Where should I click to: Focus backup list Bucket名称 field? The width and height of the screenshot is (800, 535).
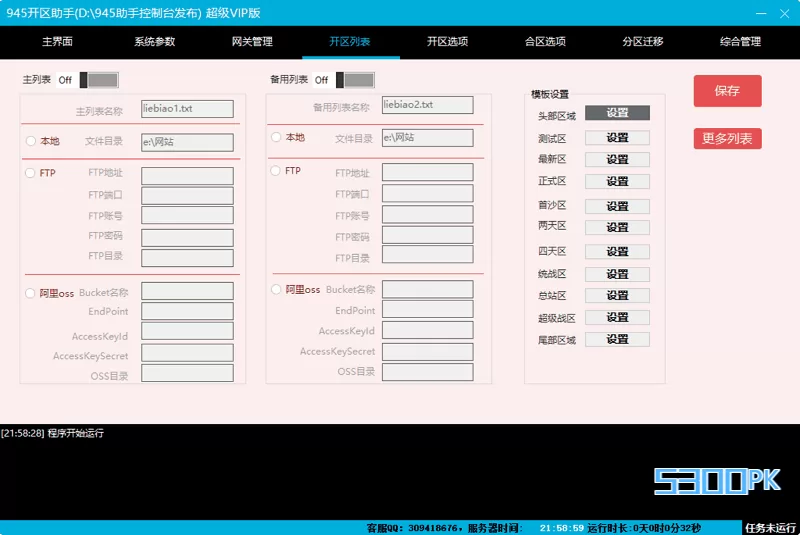(428, 289)
